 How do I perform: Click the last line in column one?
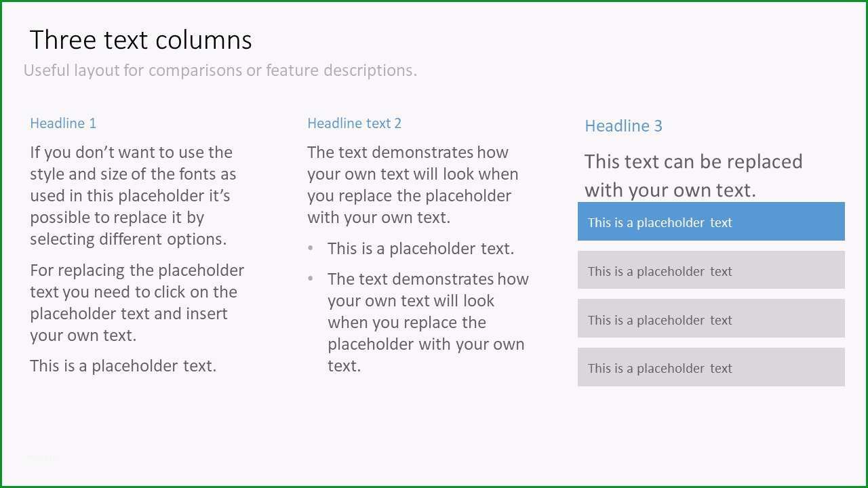[x=123, y=366]
